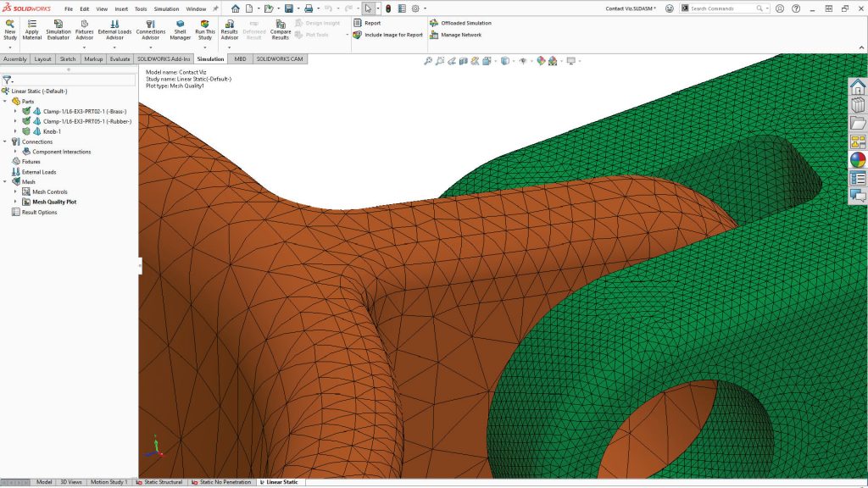Select the Compare Results tool
This screenshot has height=488, width=868.
click(x=281, y=28)
